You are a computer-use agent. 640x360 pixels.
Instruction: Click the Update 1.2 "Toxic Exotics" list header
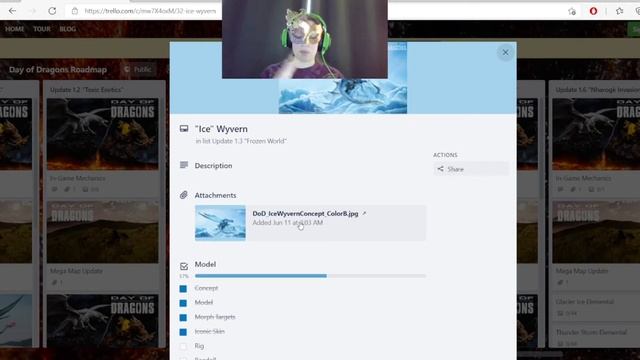point(87,90)
